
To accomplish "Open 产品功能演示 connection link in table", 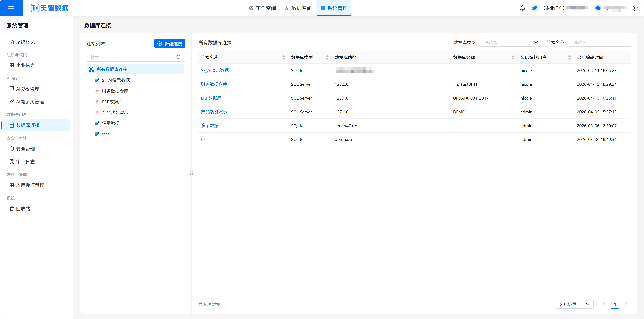I will [x=214, y=112].
